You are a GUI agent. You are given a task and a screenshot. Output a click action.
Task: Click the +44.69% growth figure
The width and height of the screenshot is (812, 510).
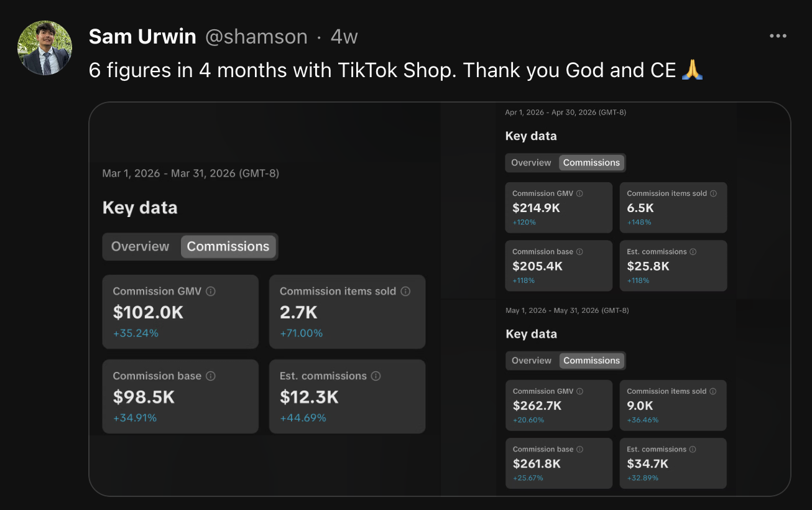[303, 418]
